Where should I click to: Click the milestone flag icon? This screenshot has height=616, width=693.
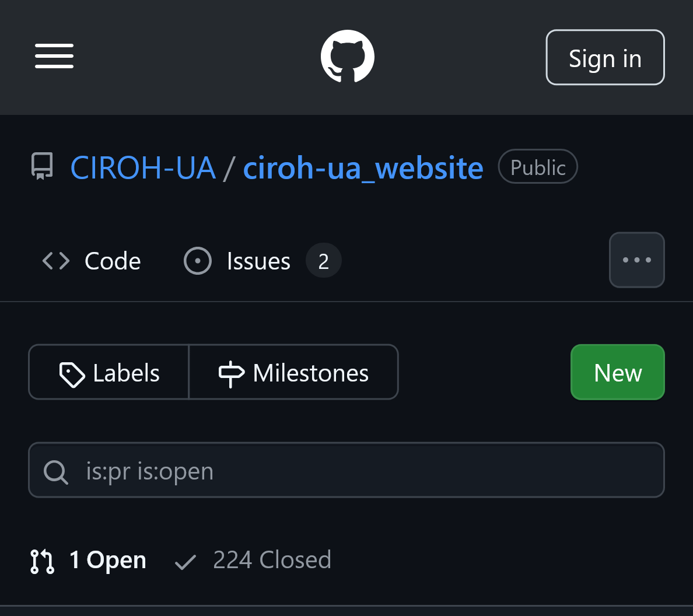click(232, 373)
